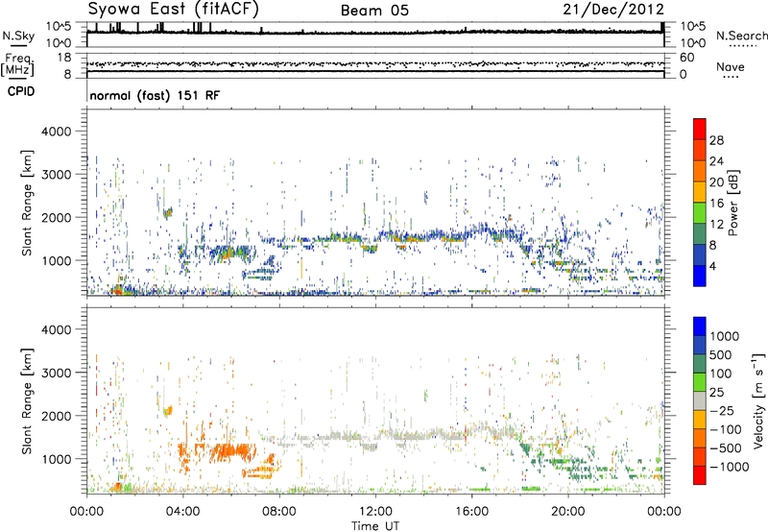The image size is (768, 532).
Task: Click the 'Velocity [m s⁻¹]' color bar title
Action: [759, 400]
